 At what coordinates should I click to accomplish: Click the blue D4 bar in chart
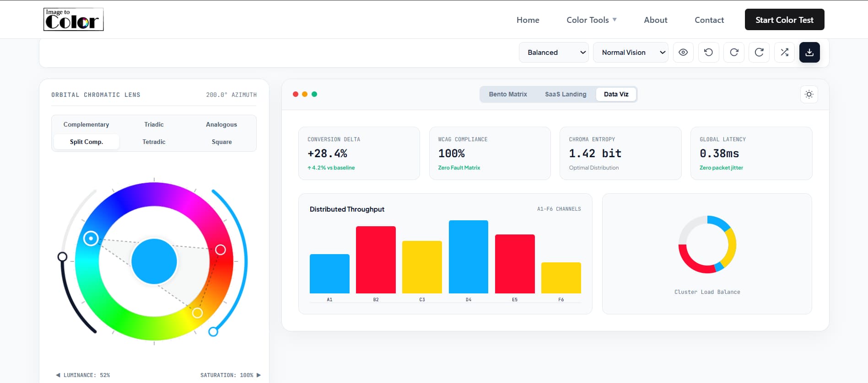click(x=469, y=257)
